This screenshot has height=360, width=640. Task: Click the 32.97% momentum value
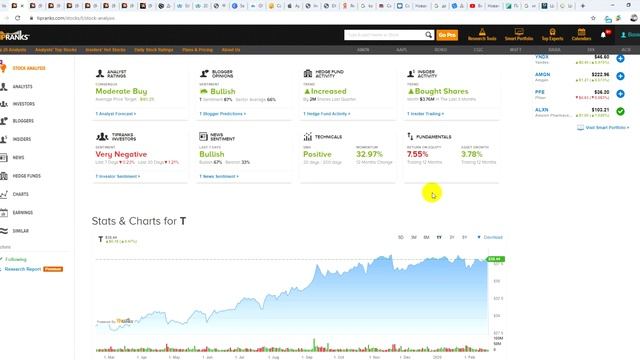click(369, 154)
